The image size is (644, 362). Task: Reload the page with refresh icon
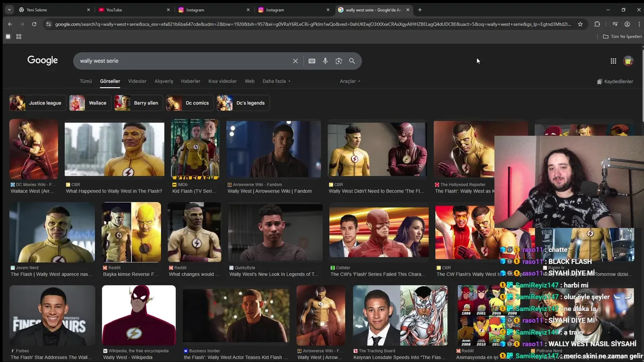point(34,24)
